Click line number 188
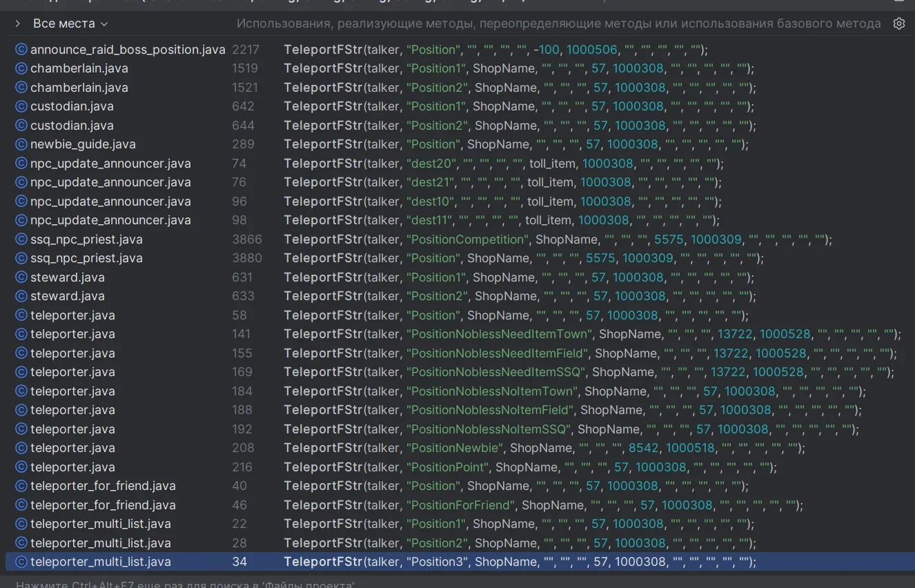915x588 pixels. pos(242,410)
